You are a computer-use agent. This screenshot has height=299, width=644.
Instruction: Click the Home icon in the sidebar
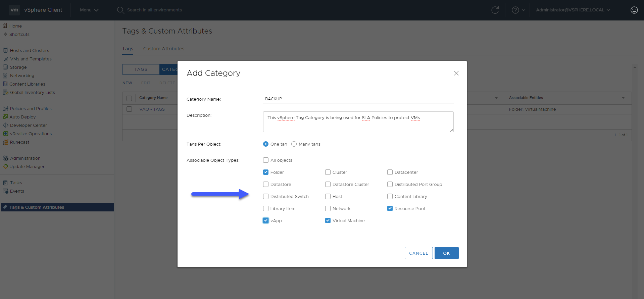coord(5,26)
